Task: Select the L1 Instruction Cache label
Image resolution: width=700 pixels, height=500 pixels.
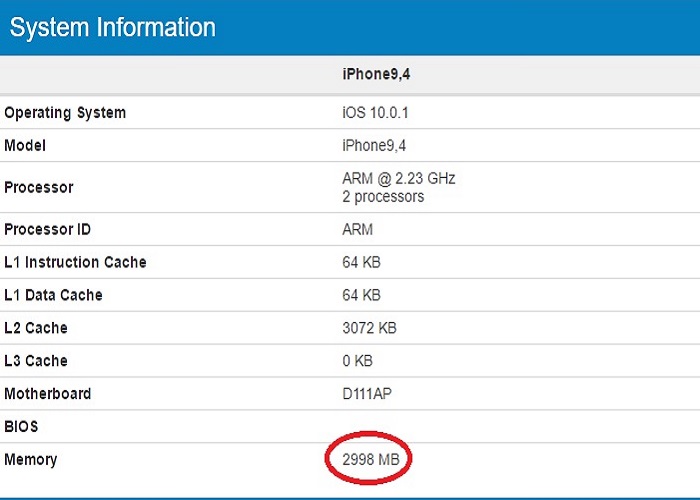Action: 75,263
